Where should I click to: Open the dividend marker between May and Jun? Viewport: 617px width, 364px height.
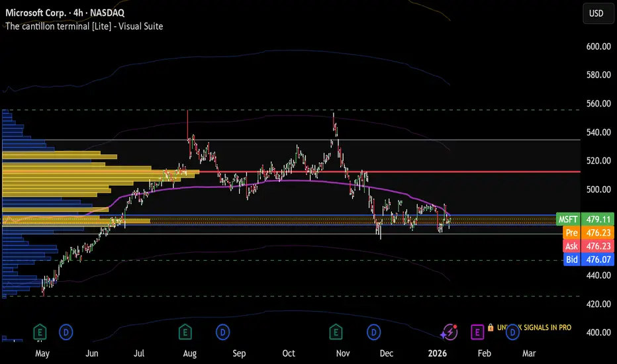pos(66,332)
